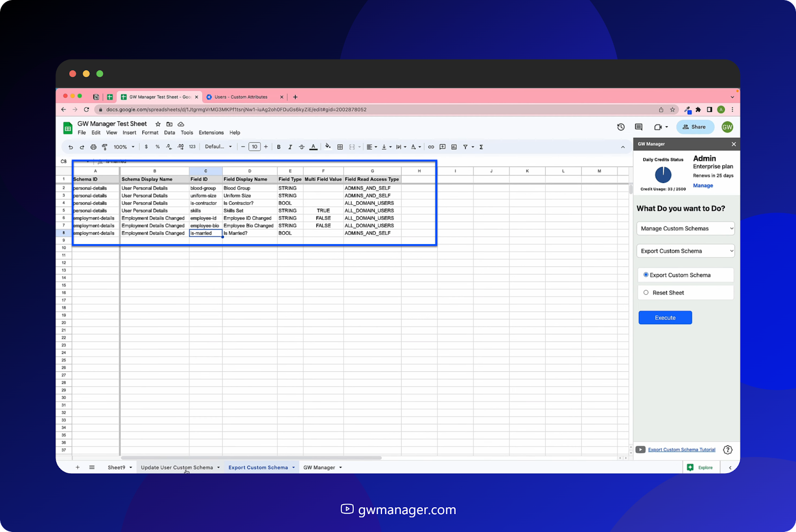Open the number format 123 menu

tap(192, 147)
